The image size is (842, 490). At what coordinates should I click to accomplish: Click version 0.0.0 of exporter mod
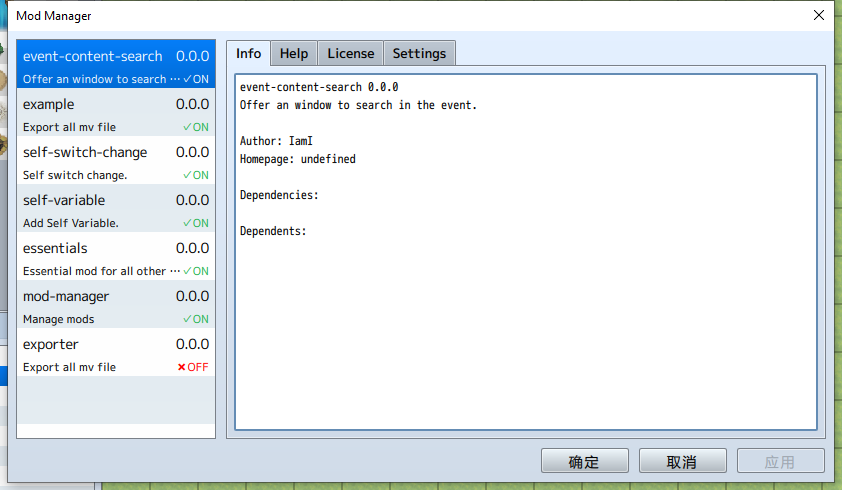[x=192, y=344]
